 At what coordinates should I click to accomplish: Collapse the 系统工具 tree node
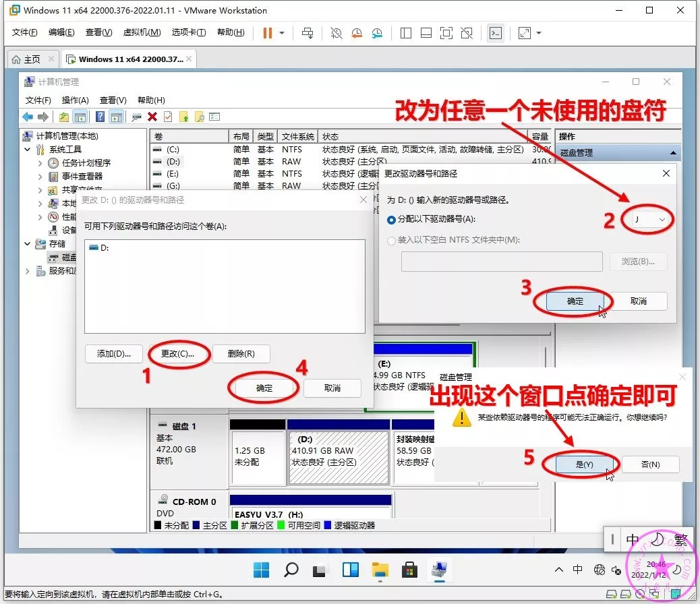(x=28, y=150)
